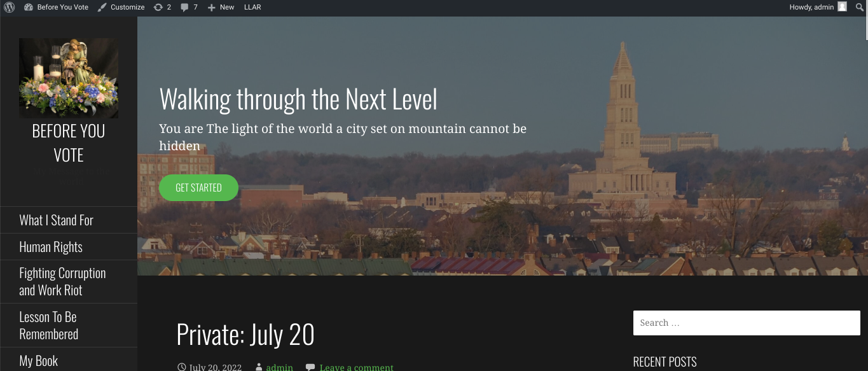The height and width of the screenshot is (371, 868).
Task: Click the green GET STARTED button
Action: pyautogui.click(x=198, y=188)
